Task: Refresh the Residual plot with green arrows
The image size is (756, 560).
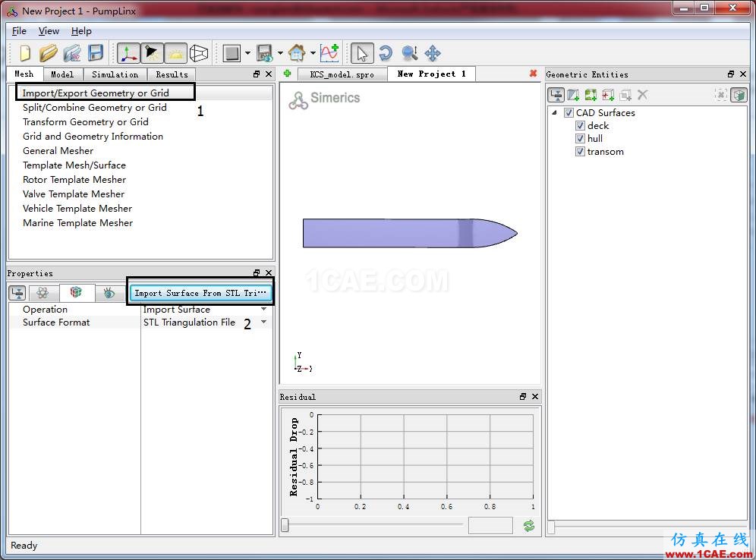Action: click(x=529, y=526)
